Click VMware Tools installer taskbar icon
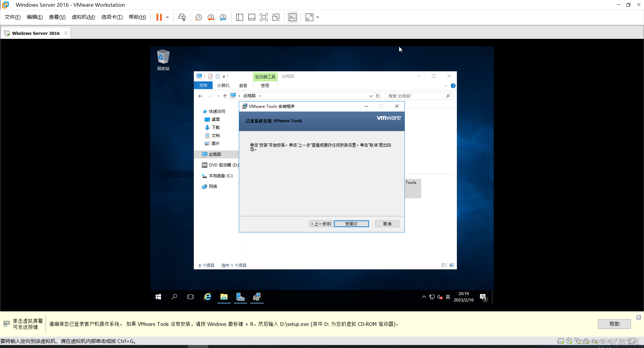Screen dimensions: 644x348 click(x=257, y=297)
